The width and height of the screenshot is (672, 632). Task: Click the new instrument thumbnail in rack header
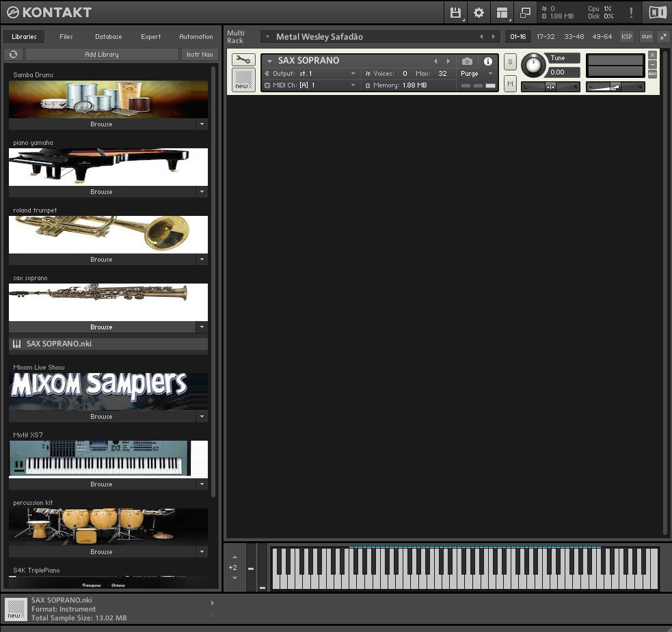(243, 80)
